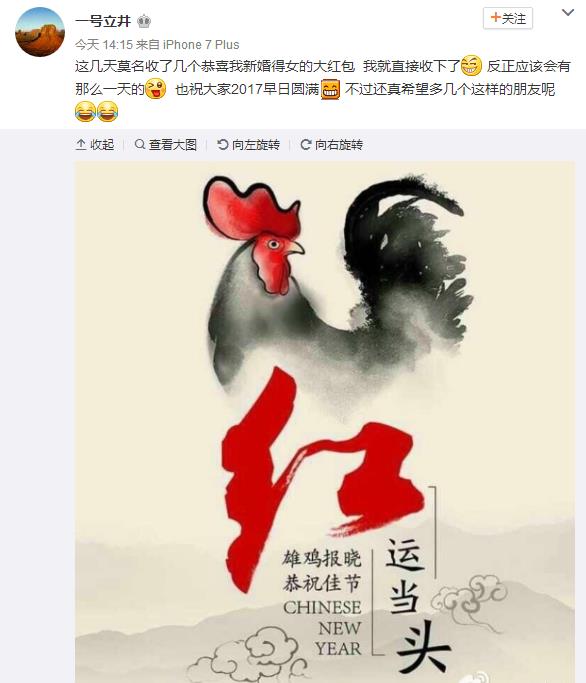Click the winking tongue-out emoji
The image size is (586, 683).
point(156,89)
